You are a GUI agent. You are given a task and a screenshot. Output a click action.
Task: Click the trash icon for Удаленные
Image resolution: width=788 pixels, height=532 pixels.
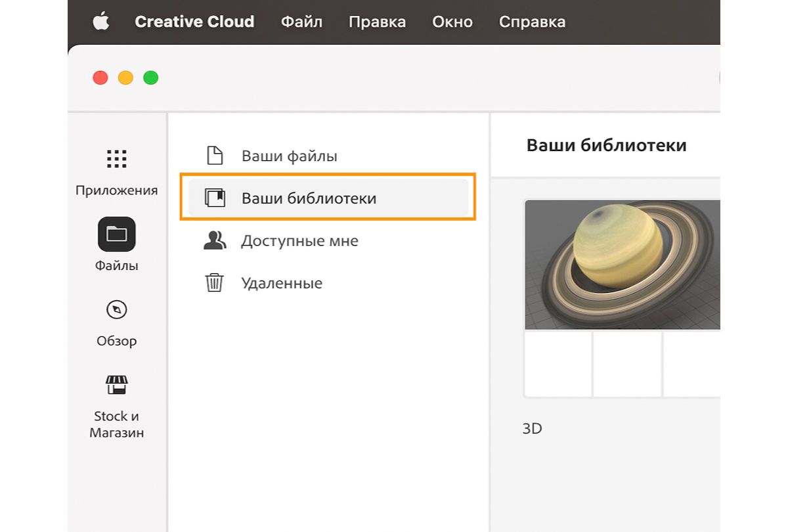(213, 282)
